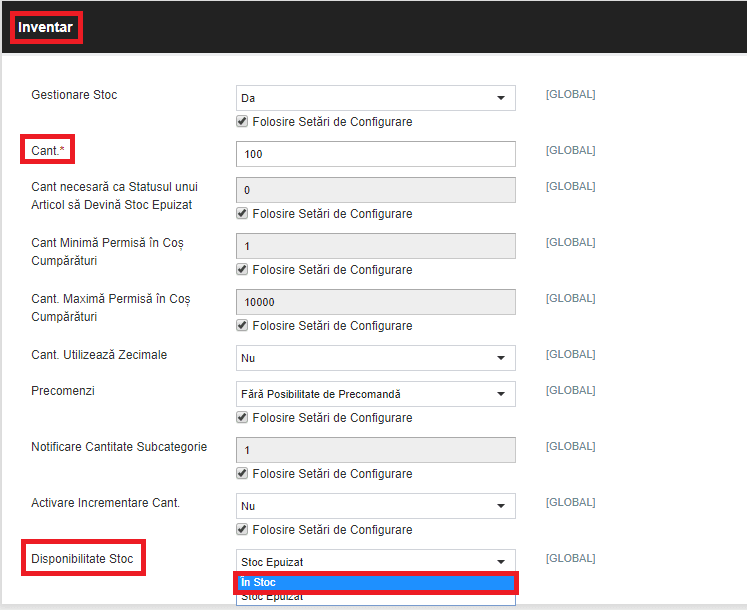747x610 pixels.
Task: Toggle config checkbox under Notificare Cantitate Subcategorie
Action: point(242,474)
